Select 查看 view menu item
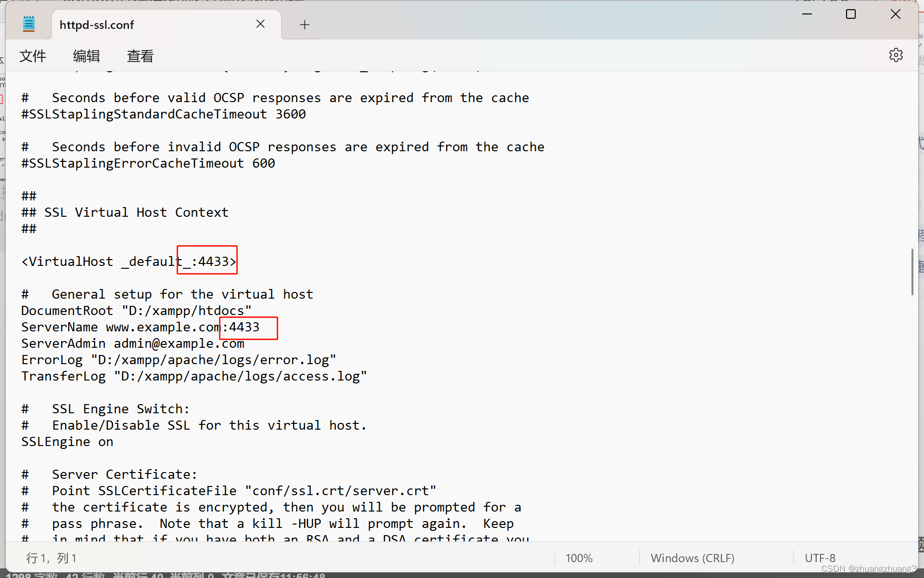The height and width of the screenshot is (578, 924). 141,55
